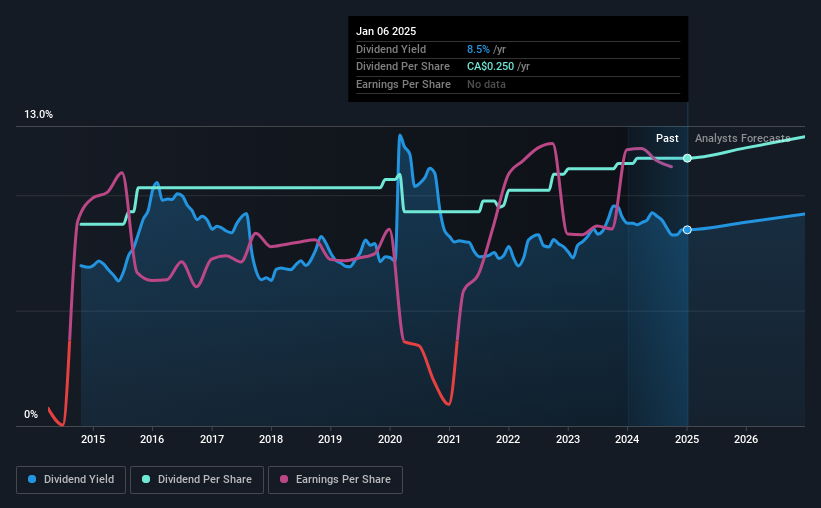Click the '8.5%' dividend yield value
821x508 pixels.
tap(478, 49)
